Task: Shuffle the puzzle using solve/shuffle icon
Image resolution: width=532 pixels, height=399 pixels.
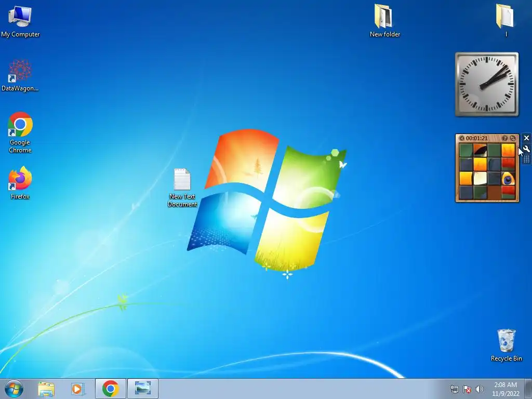Action: [x=513, y=138]
